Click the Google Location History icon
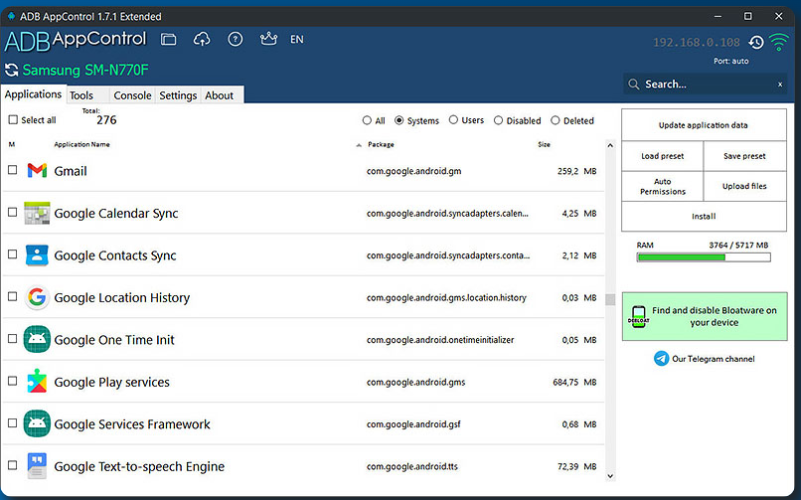 37,297
